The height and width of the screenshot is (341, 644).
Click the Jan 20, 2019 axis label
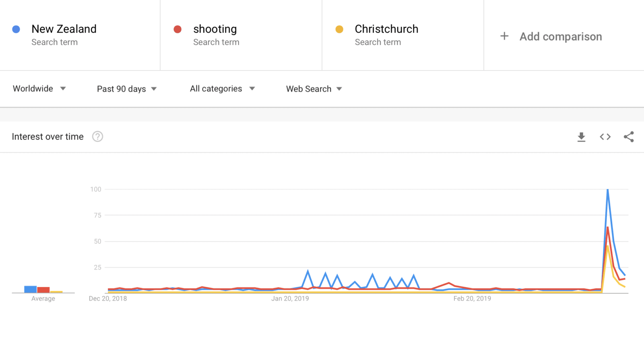coord(290,299)
